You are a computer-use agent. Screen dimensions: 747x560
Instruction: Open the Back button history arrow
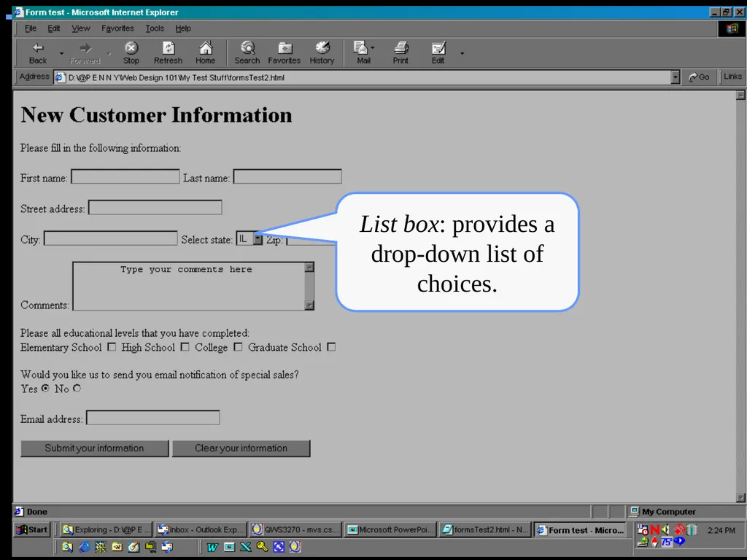61,53
